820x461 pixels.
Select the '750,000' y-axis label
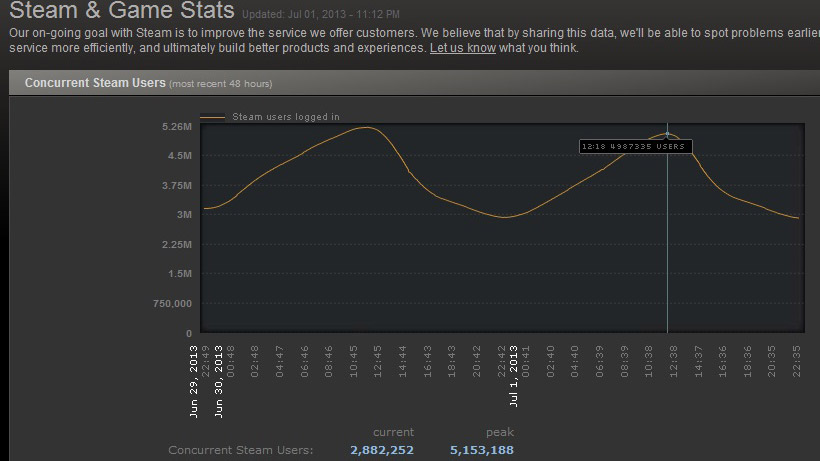(172, 304)
